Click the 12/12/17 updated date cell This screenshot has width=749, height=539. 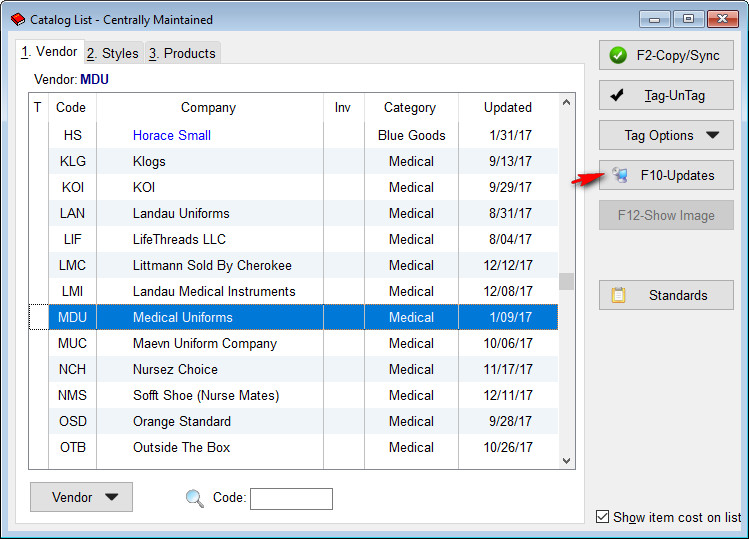[x=508, y=265]
